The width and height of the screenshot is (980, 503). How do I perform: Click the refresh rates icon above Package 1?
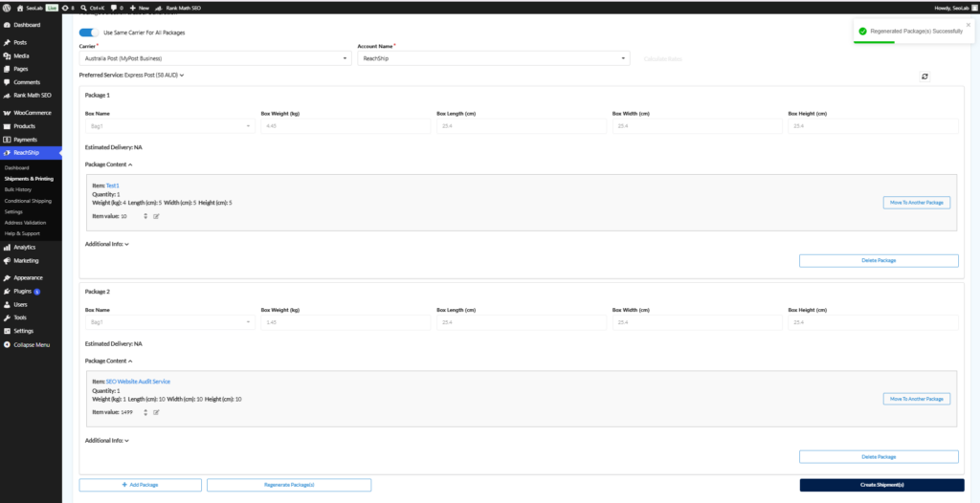click(x=924, y=77)
